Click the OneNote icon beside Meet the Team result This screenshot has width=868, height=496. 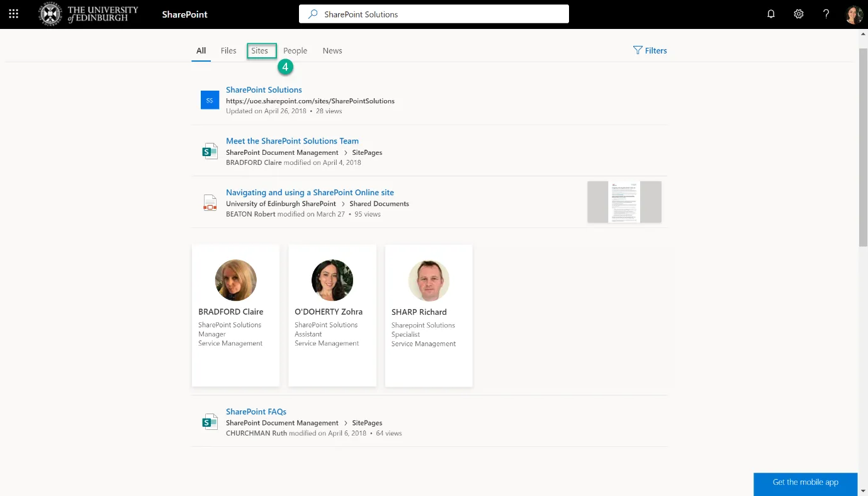(210, 150)
